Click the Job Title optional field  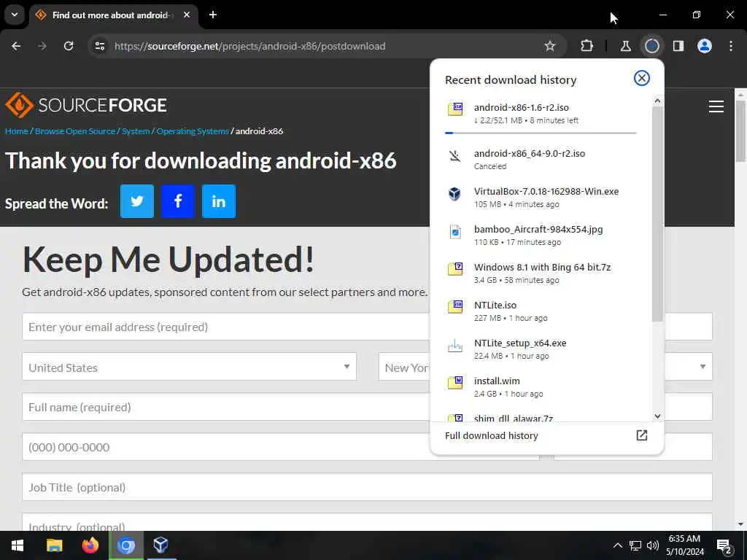(x=367, y=486)
